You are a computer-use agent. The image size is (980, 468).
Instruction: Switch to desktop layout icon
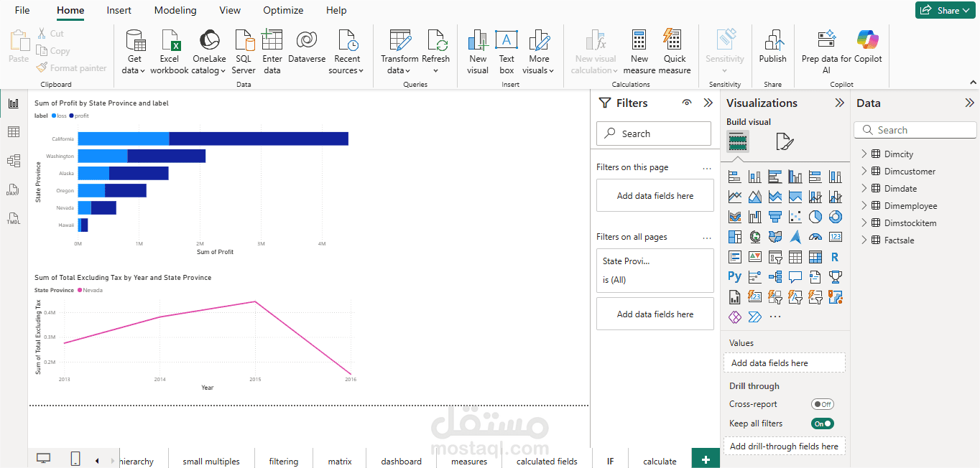pyautogui.click(x=44, y=459)
